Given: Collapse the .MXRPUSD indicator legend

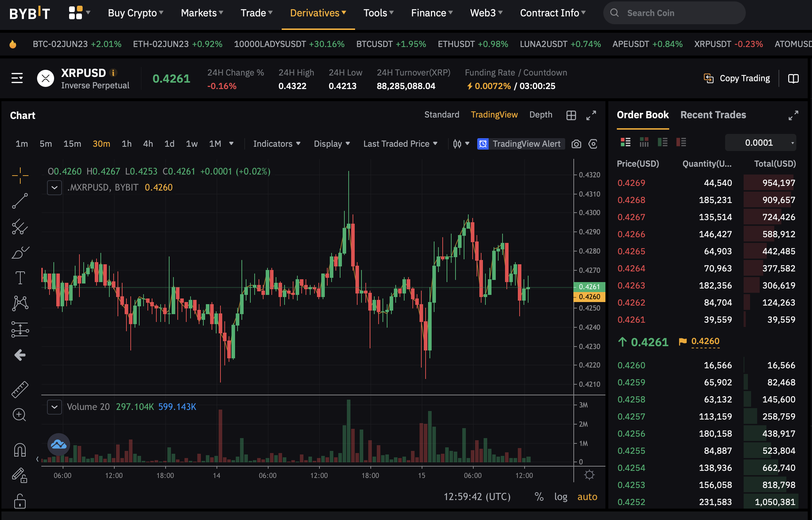Looking at the screenshot, I should pos(54,187).
